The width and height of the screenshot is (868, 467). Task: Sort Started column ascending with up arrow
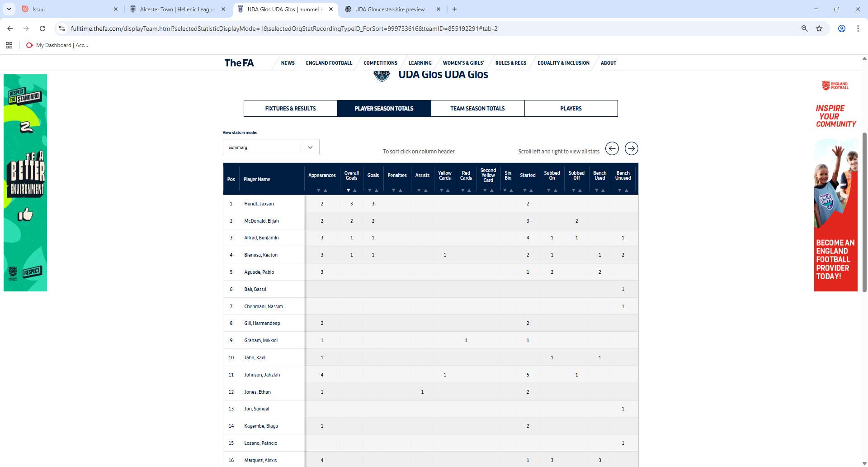531,191
